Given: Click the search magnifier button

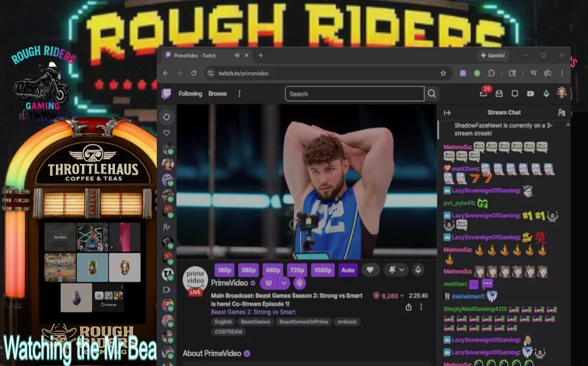Looking at the screenshot, I should [431, 94].
